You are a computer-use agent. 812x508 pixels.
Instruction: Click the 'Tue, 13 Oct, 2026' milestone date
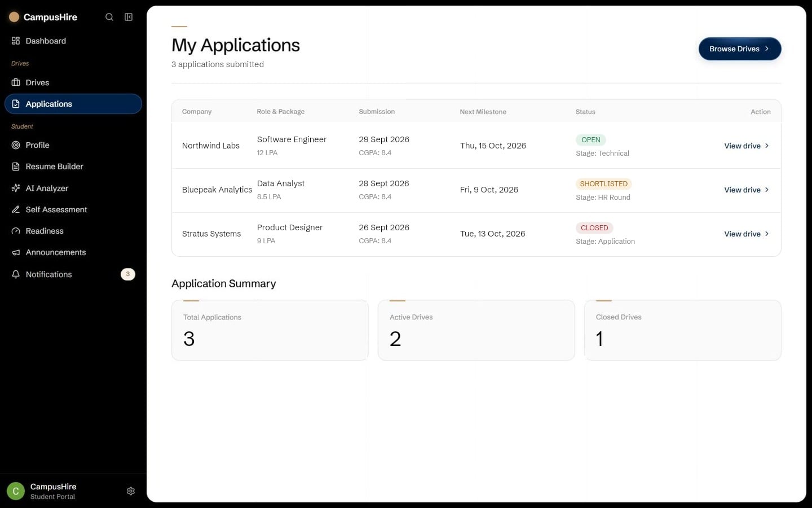[492, 234]
